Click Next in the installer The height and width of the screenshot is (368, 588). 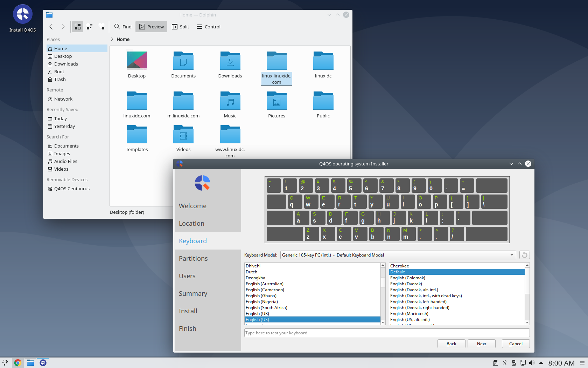pyautogui.click(x=481, y=344)
